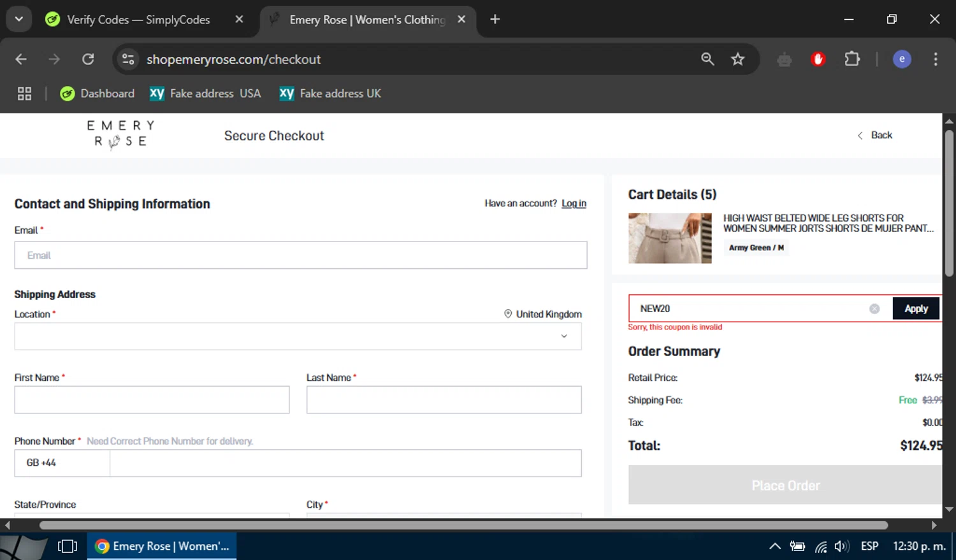
Task: Open the tab search dropdown arrow
Action: pos(18,19)
